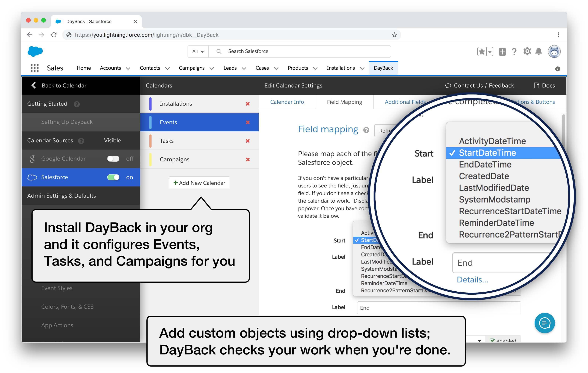Image resolution: width=588 pixels, height=373 pixels.
Task: Expand the Installations nav dropdown
Action: (x=362, y=68)
